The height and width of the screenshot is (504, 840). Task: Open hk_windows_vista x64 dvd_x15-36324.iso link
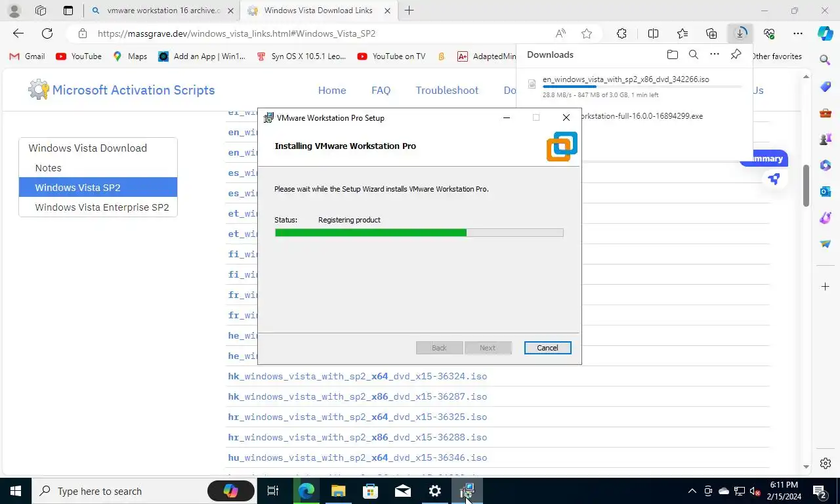point(357,377)
